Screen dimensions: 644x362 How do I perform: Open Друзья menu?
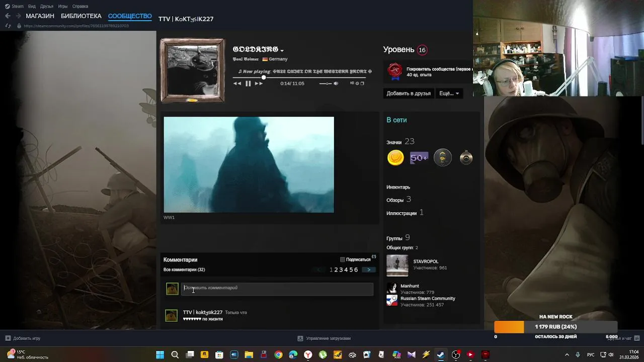pos(47,6)
